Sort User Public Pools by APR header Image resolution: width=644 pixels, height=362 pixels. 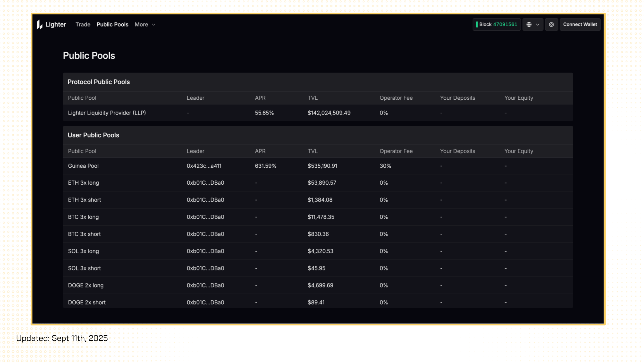(260, 151)
